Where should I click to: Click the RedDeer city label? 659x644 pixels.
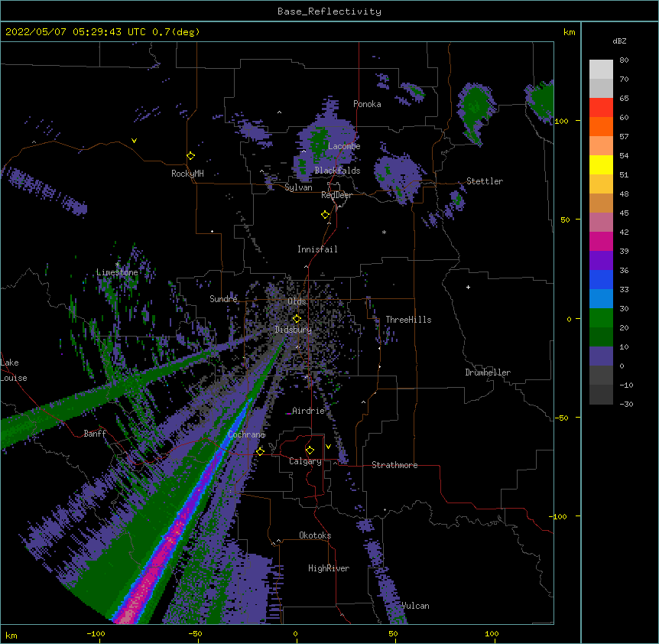[336, 195]
